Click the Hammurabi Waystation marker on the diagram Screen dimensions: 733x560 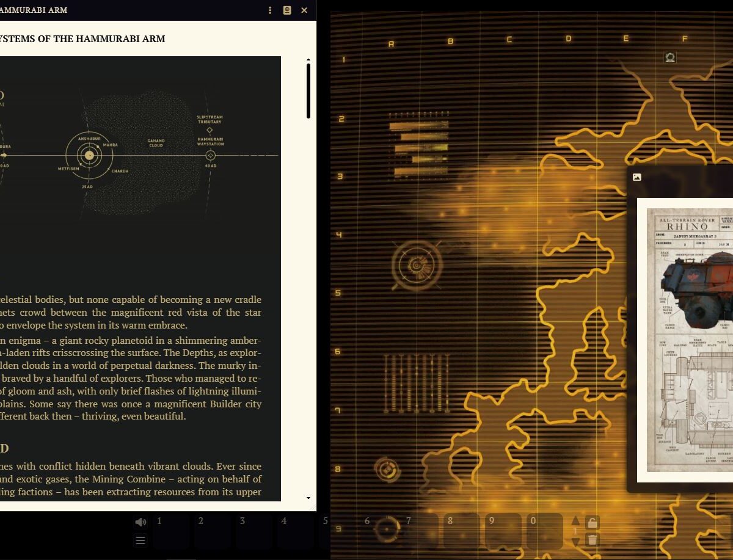pyautogui.click(x=210, y=155)
